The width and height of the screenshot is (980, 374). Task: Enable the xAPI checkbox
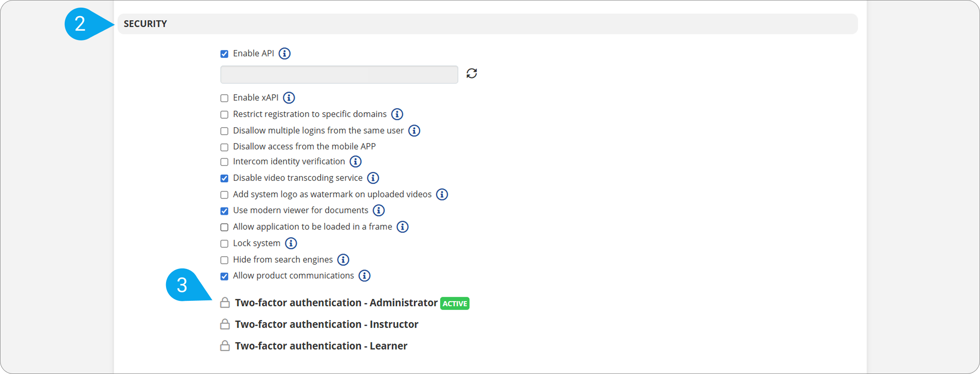(x=224, y=98)
